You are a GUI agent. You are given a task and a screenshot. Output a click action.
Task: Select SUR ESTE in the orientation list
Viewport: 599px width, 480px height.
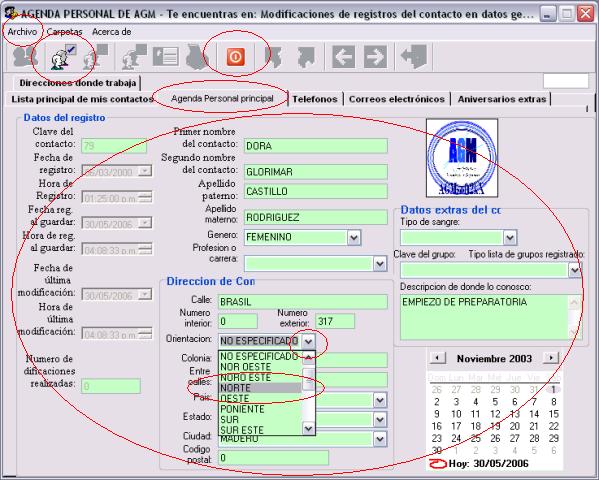[260, 430]
